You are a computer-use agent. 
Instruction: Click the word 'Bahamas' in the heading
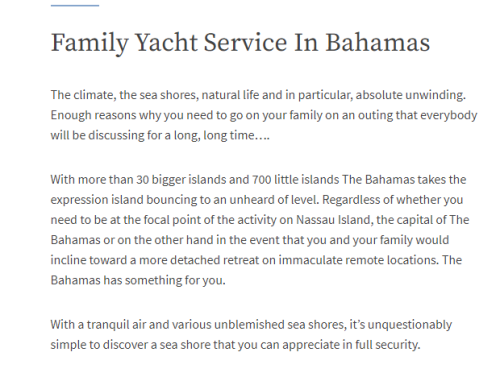point(378,42)
